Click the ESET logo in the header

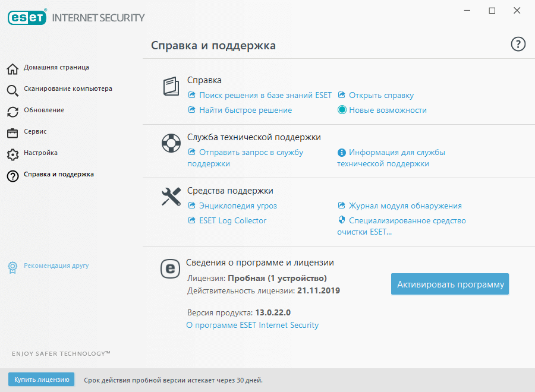click(27, 17)
